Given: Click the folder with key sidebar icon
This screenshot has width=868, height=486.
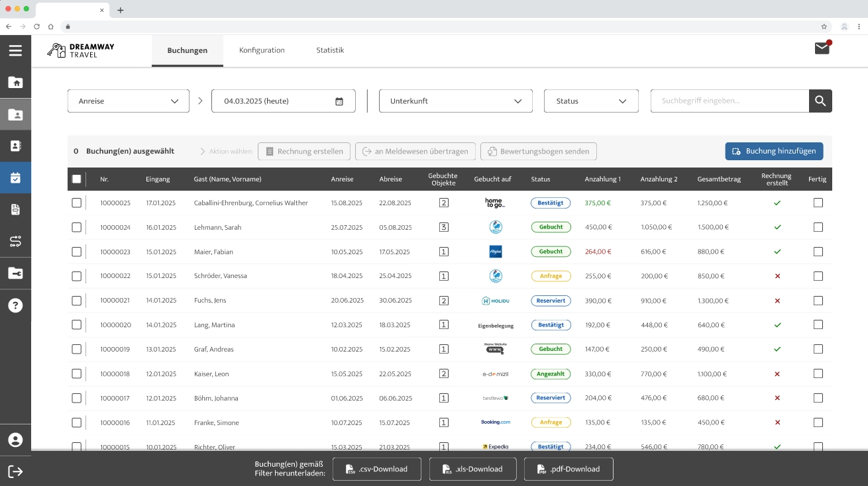Looking at the screenshot, I should [x=15, y=273].
